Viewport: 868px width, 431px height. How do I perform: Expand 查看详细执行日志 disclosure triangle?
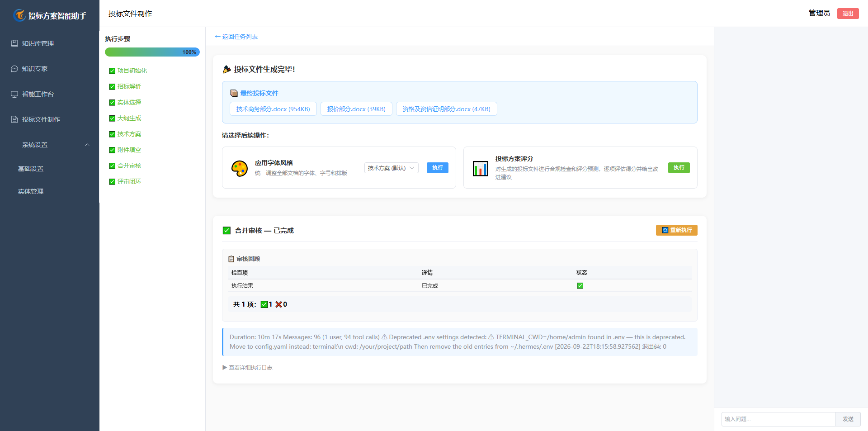point(225,368)
